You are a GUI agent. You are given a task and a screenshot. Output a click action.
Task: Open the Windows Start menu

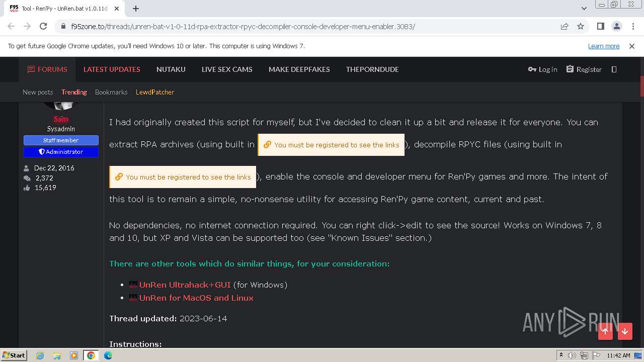14,355
